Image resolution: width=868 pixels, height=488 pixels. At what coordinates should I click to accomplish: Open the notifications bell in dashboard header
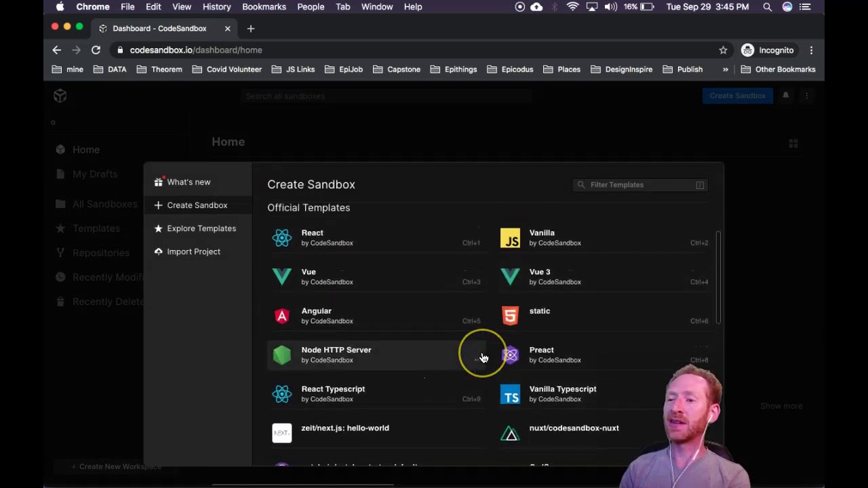coord(786,96)
